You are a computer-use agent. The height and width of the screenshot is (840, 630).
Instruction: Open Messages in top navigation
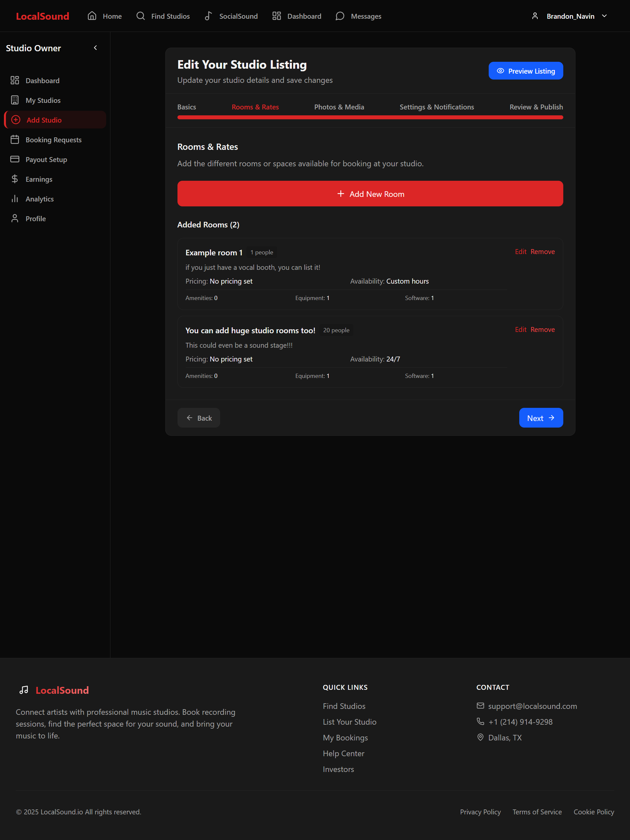[359, 16]
